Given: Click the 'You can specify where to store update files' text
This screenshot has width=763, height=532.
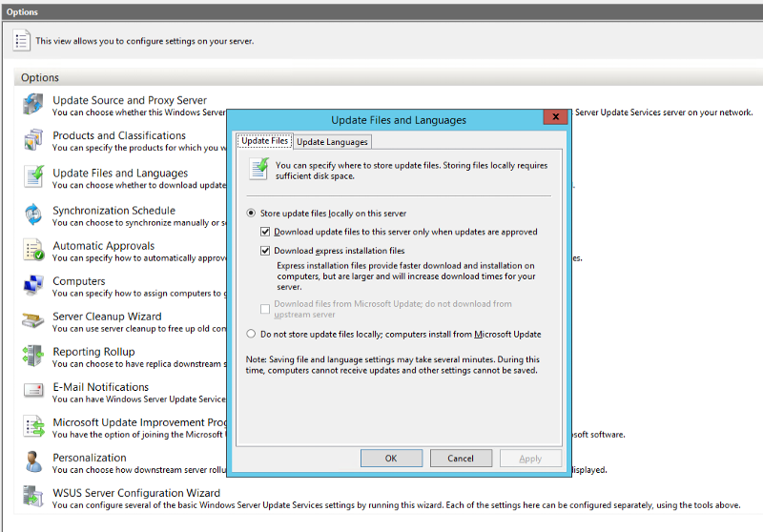Looking at the screenshot, I should point(411,171).
